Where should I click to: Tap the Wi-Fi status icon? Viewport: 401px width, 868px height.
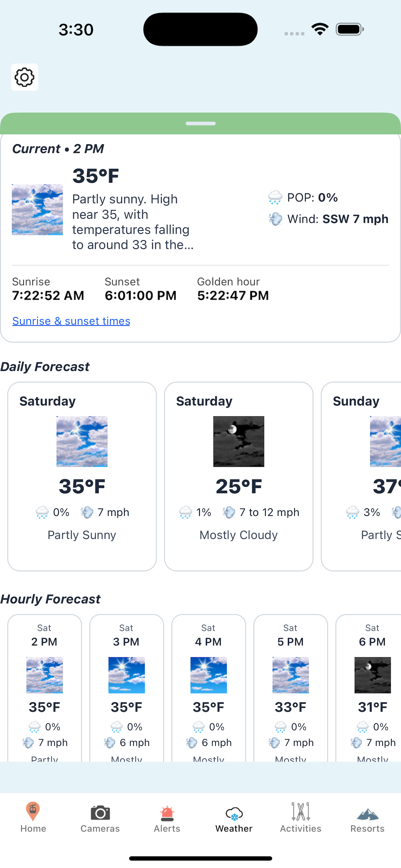[320, 29]
